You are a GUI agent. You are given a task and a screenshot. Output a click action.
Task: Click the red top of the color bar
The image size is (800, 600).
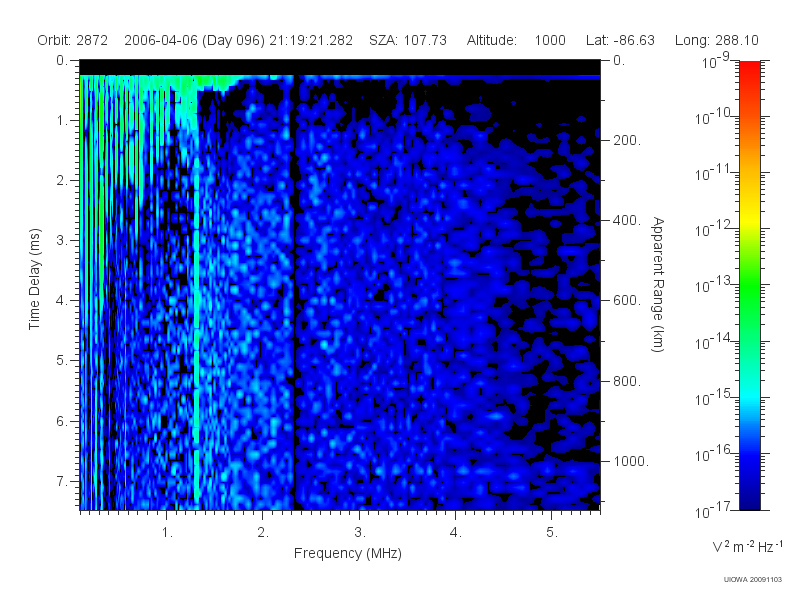pyautogui.click(x=749, y=69)
